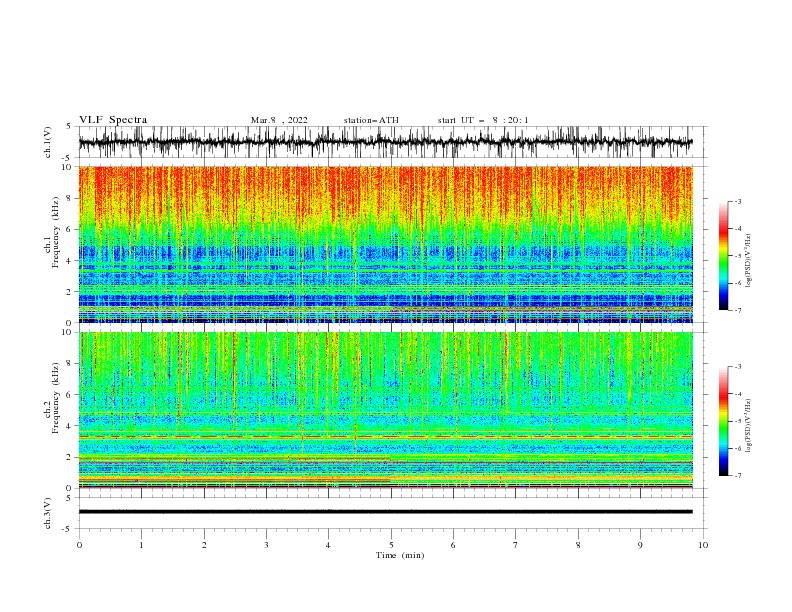
Task: Click time axis tick label "6"
Action: 453,545
